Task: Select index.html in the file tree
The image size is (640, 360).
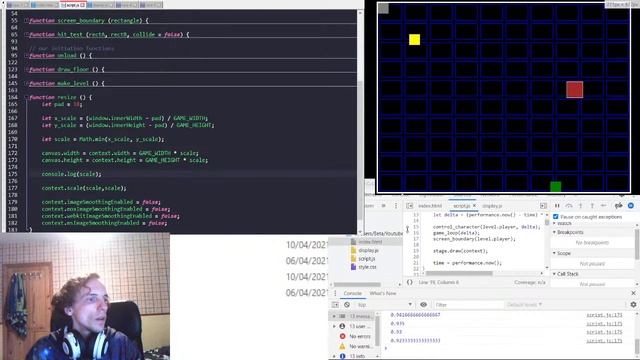Action: coord(370,242)
